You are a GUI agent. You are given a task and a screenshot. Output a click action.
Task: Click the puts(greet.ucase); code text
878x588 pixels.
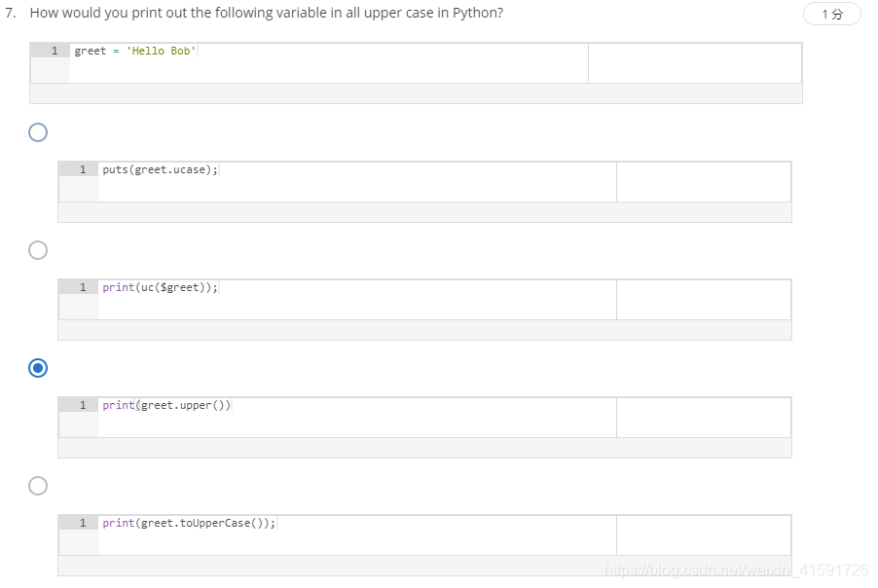[160, 168]
